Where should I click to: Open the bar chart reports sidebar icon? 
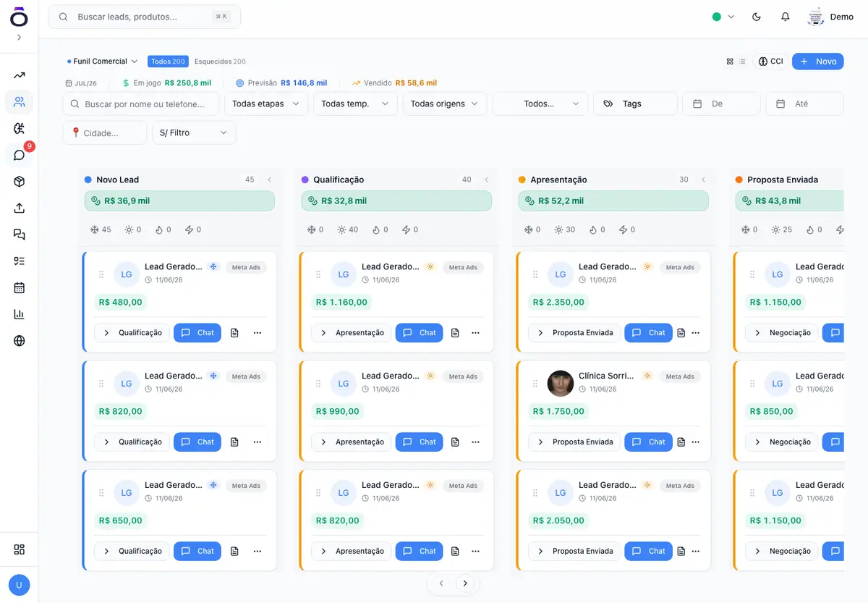click(x=19, y=314)
